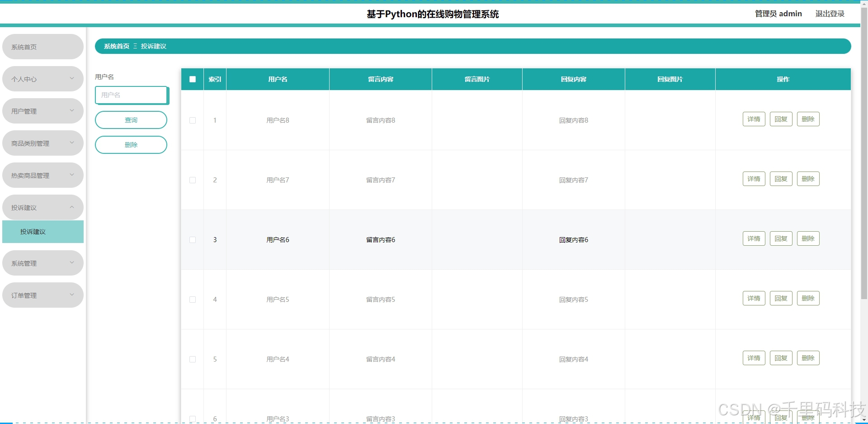
Task: Click 删除 for row 用户名4
Action: [808, 358]
